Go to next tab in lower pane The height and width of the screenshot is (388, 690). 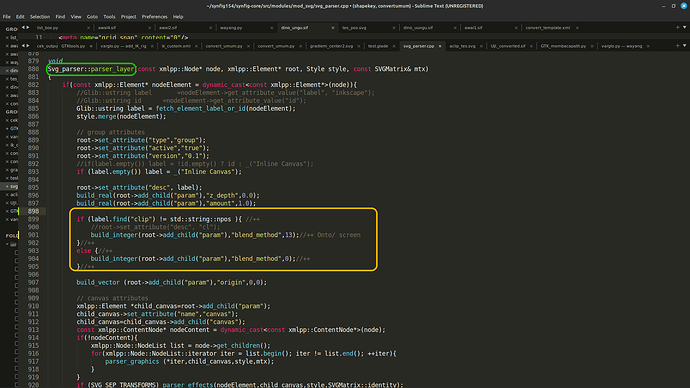(28, 46)
